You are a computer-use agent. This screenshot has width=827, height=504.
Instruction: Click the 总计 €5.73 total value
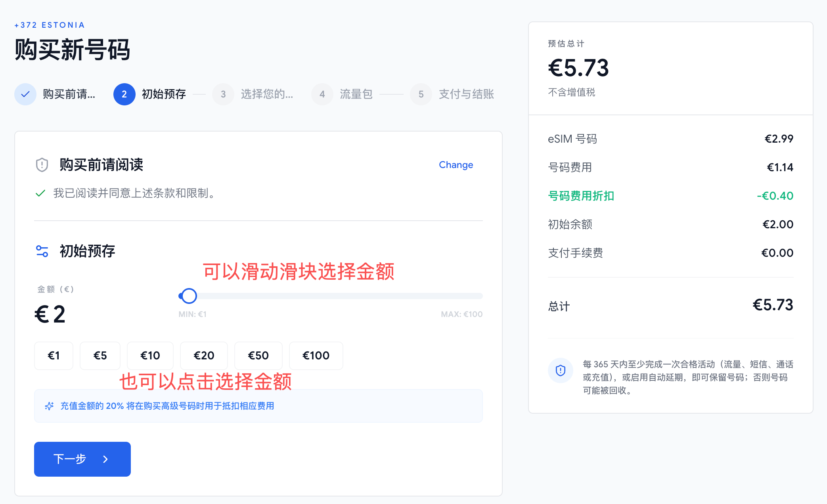pos(773,305)
